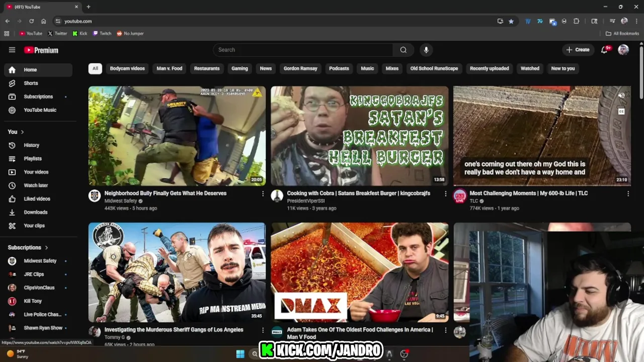Open Liked videos in sidebar
The height and width of the screenshot is (362, 644).
pyautogui.click(x=38, y=199)
